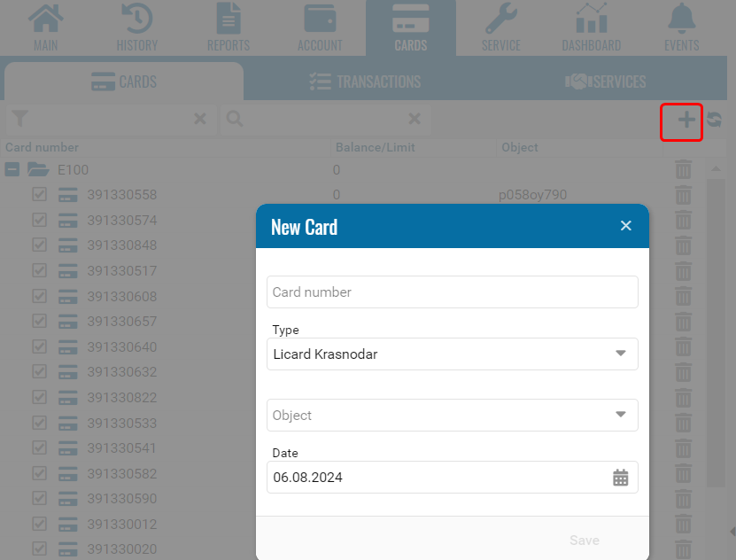The width and height of the screenshot is (736, 560).
Task: Toggle checkbox for card 391330608
Action: (x=39, y=297)
